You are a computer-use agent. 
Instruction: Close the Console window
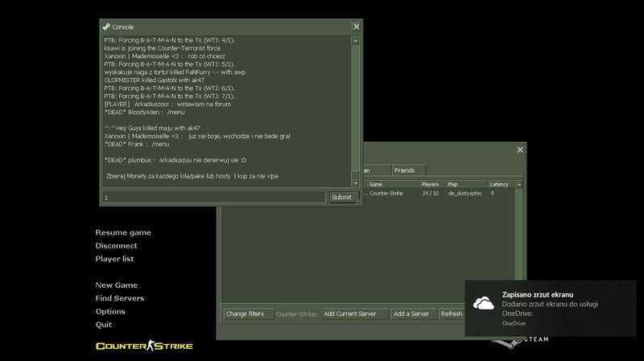[356, 27]
